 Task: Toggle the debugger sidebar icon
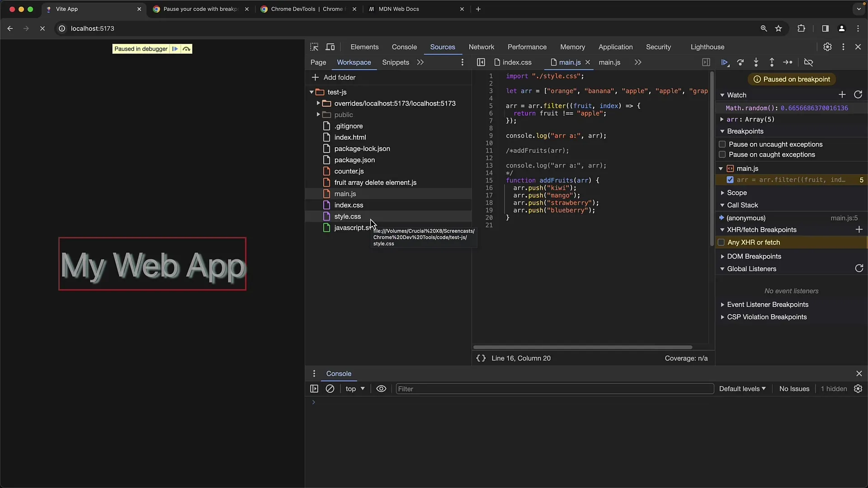pyautogui.click(x=706, y=62)
